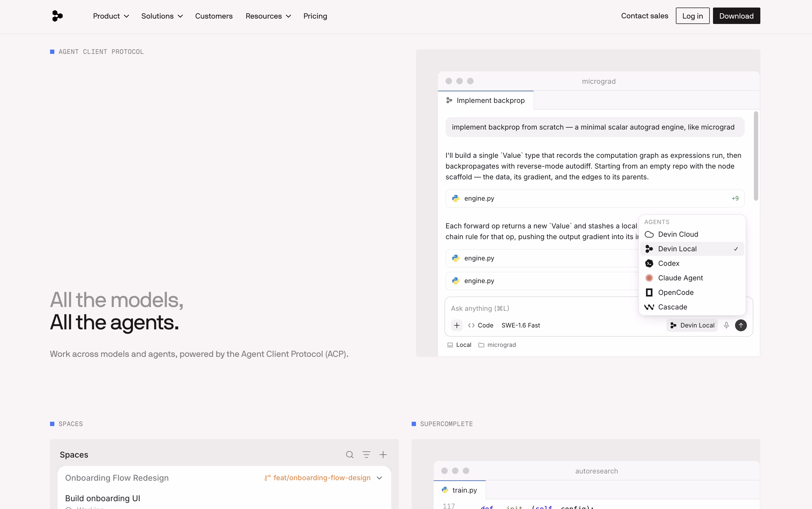812x509 pixels.
Task: Click the site logo in the header
Action: 57,16
